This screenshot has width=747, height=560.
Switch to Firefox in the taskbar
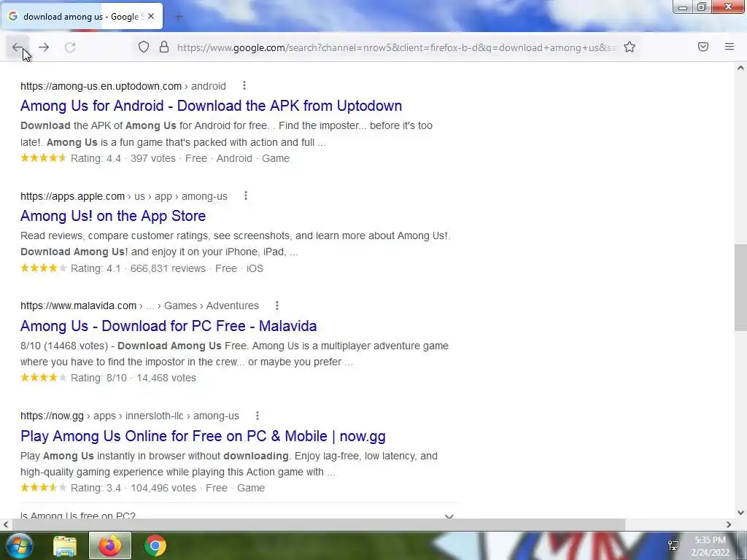(x=110, y=545)
